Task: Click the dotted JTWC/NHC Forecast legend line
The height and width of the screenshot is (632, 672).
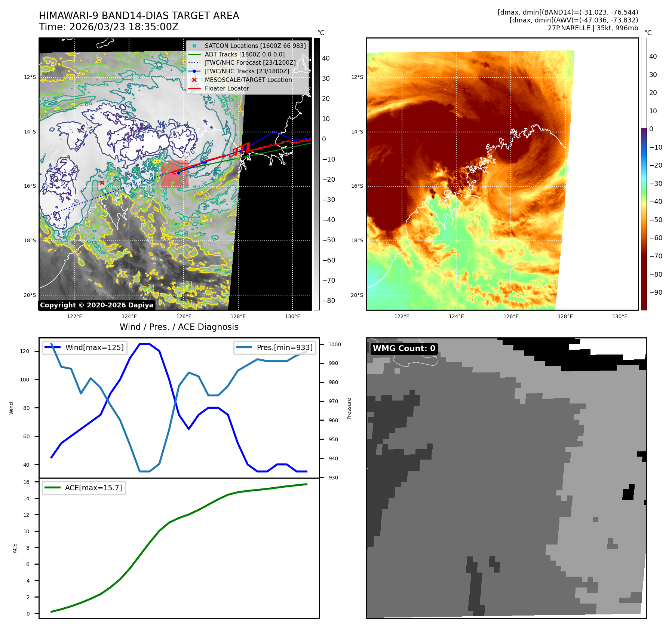Action: [x=194, y=63]
